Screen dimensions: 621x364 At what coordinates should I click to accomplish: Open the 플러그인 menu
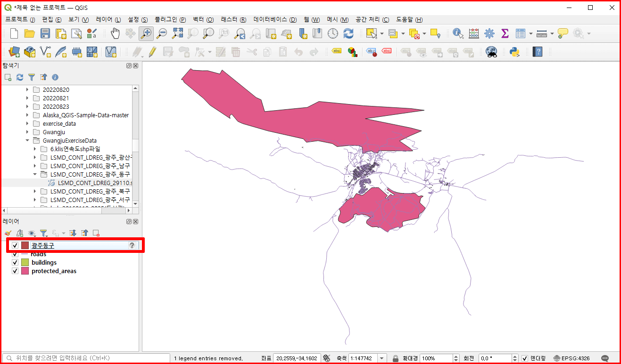[x=170, y=19]
